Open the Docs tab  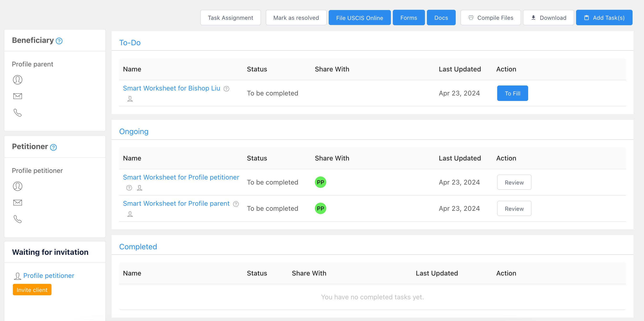coord(441,18)
